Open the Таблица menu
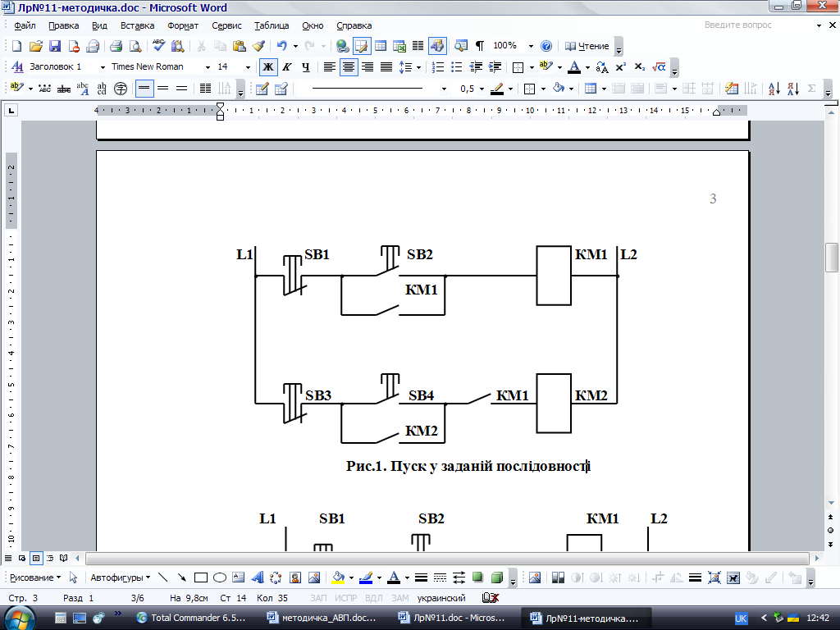The width and height of the screenshot is (840, 630). tap(271, 25)
